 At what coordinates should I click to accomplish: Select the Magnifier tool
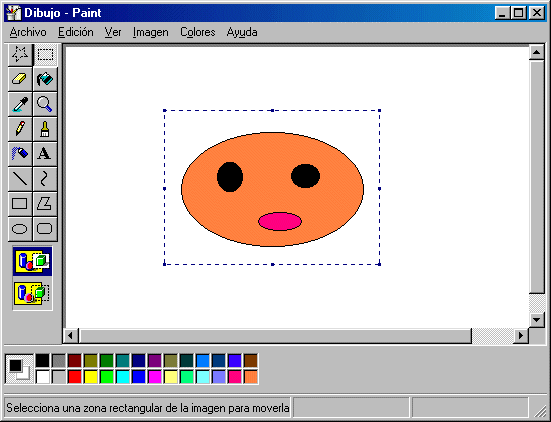click(45, 104)
